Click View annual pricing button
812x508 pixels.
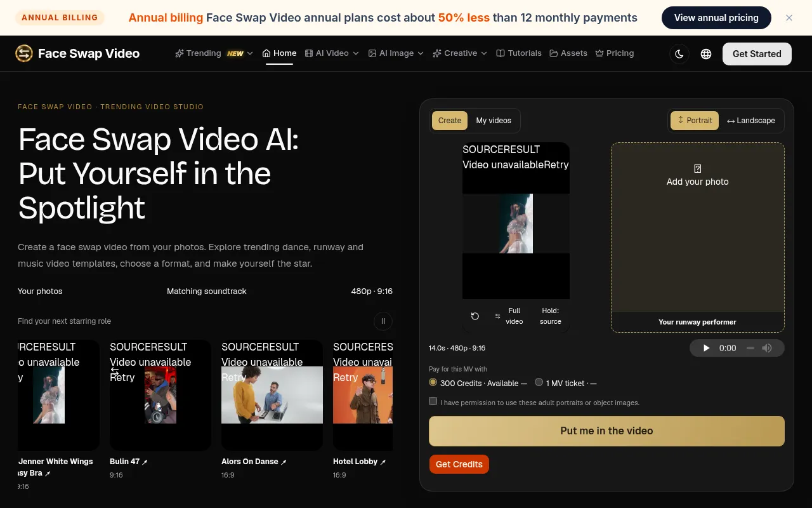click(x=716, y=18)
